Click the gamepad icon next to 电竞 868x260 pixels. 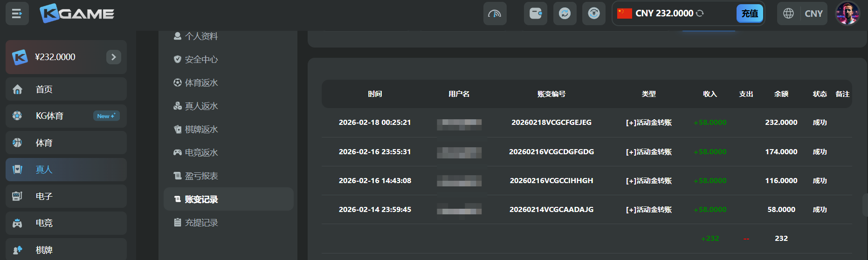coord(17,223)
